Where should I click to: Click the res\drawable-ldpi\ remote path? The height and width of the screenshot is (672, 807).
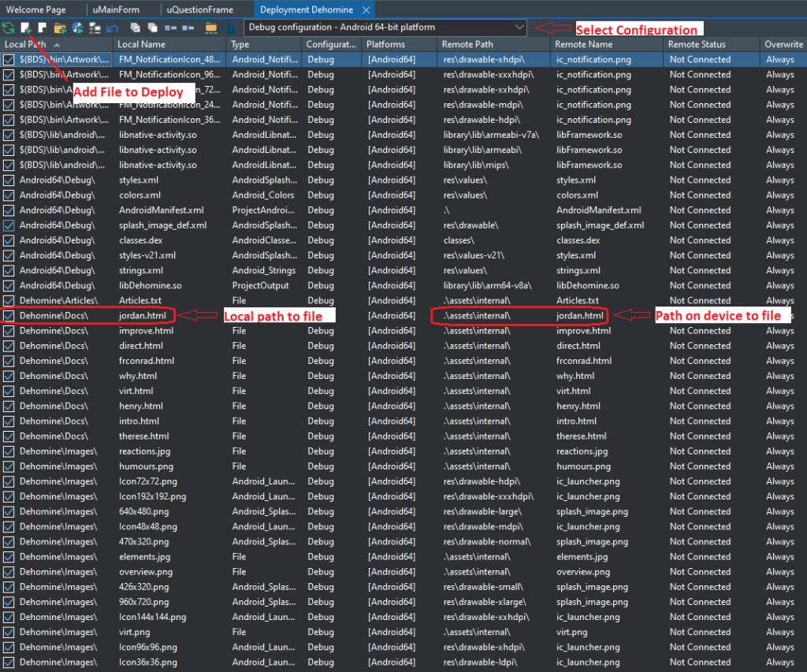pos(480,663)
